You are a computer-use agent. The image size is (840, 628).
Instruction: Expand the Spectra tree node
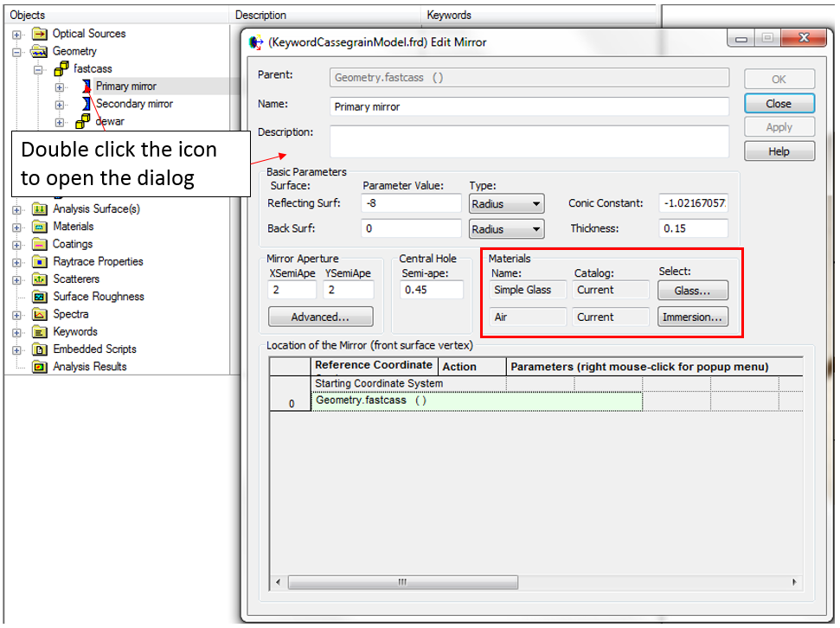pos(16,314)
